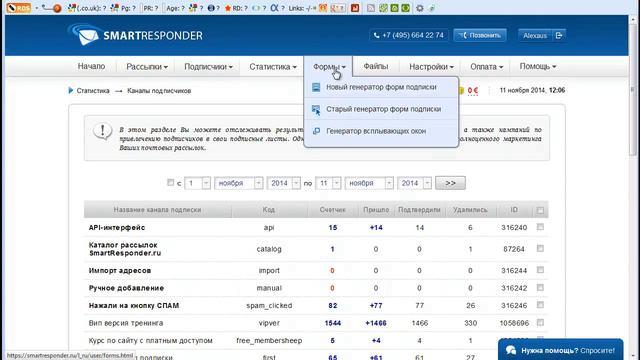Click the help chat bubble icon
Image resolution: width=640 pixels, height=360 pixels.
point(511,350)
